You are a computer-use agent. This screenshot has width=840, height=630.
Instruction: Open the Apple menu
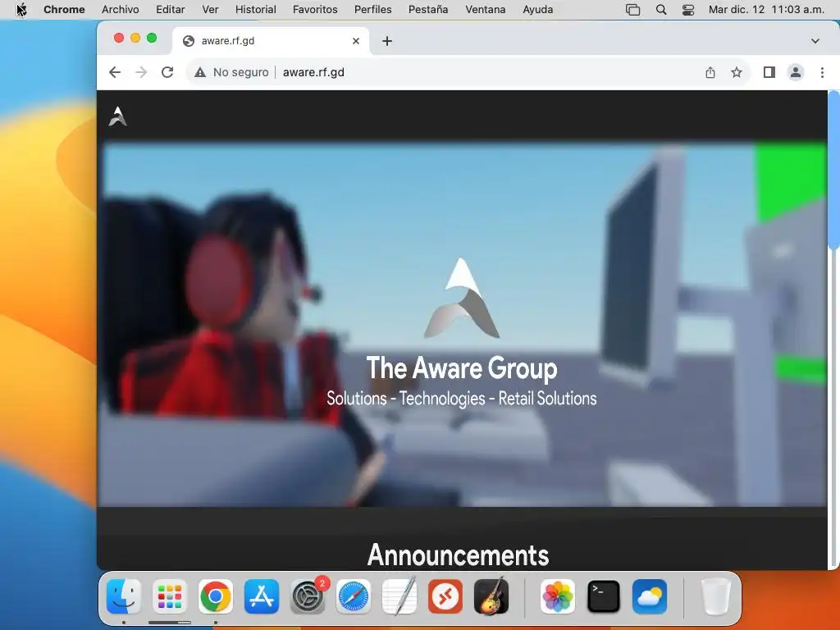click(x=21, y=10)
